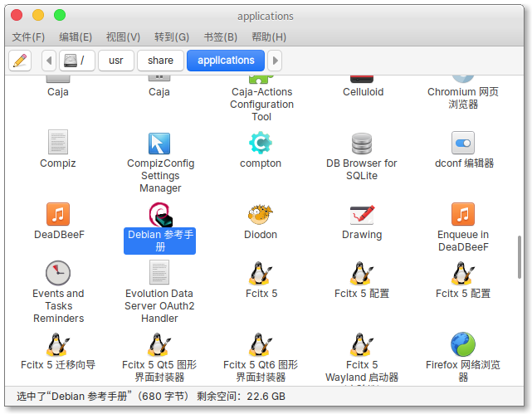Click the path bar forward arrow
This screenshot has width=532, height=414.
pyautogui.click(x=275, y=61)
